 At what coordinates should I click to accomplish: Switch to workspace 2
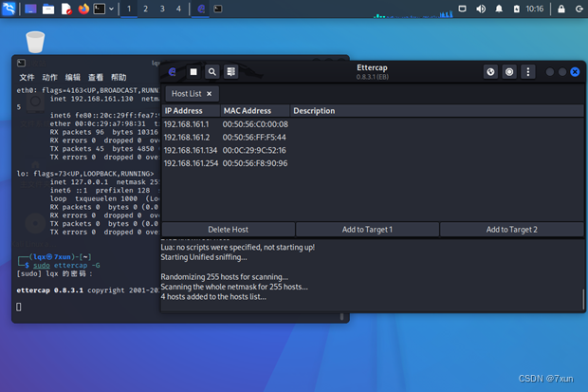point(145,9)
